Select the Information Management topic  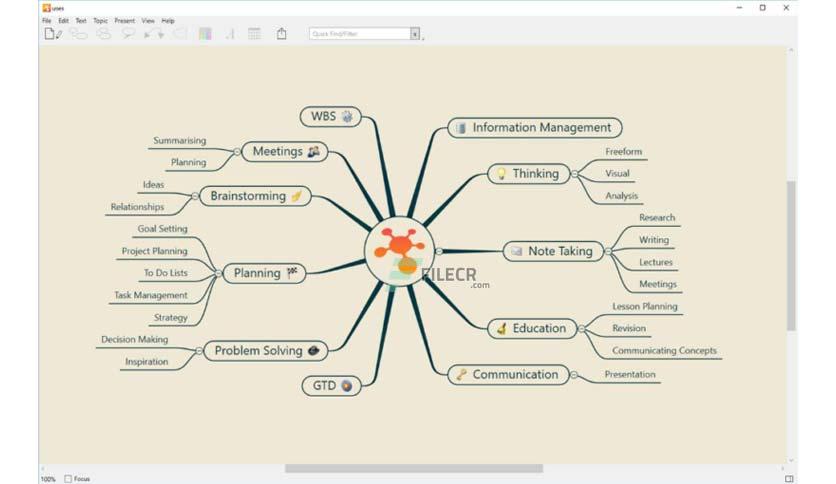tap(535, 128)
